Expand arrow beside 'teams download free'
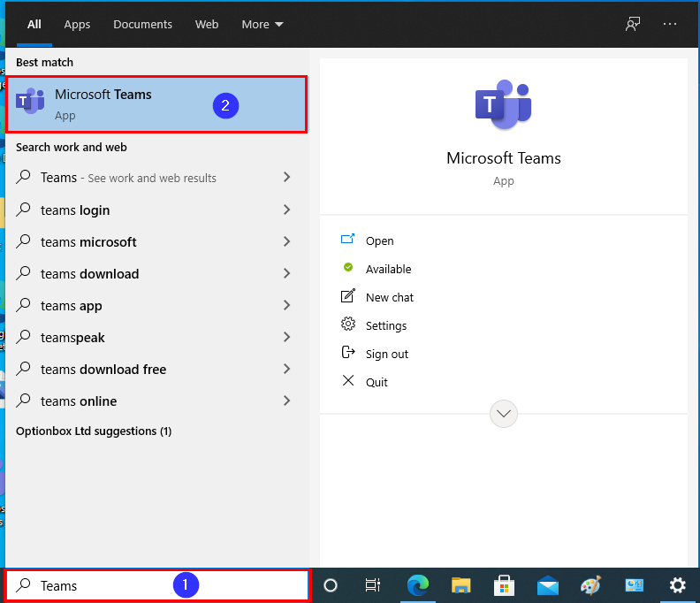 (x=286, y=369)
